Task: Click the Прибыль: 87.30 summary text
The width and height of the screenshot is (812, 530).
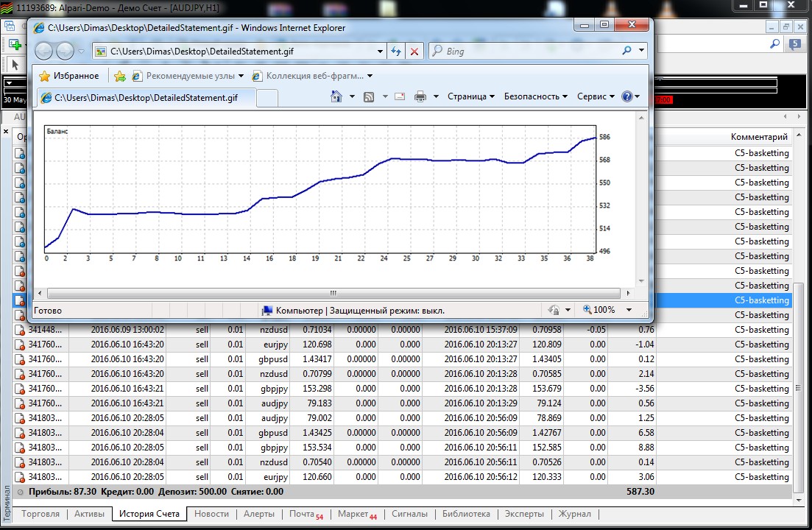Action: (x=62, y=492)
